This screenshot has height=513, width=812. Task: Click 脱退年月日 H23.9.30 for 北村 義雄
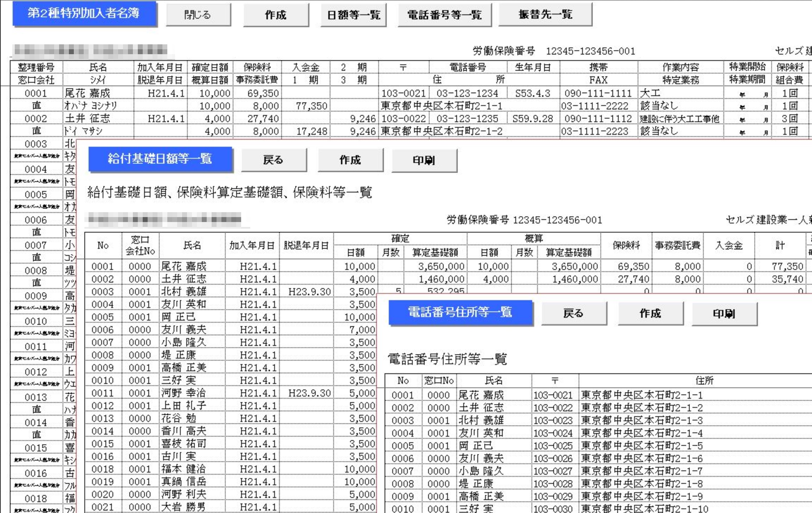pos(309,292)
